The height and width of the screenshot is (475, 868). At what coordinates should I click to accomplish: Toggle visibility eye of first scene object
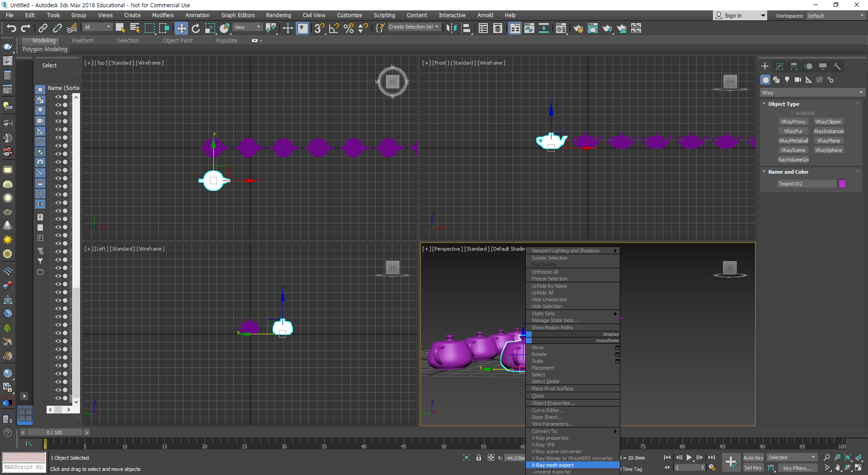[x=58, y=97]
